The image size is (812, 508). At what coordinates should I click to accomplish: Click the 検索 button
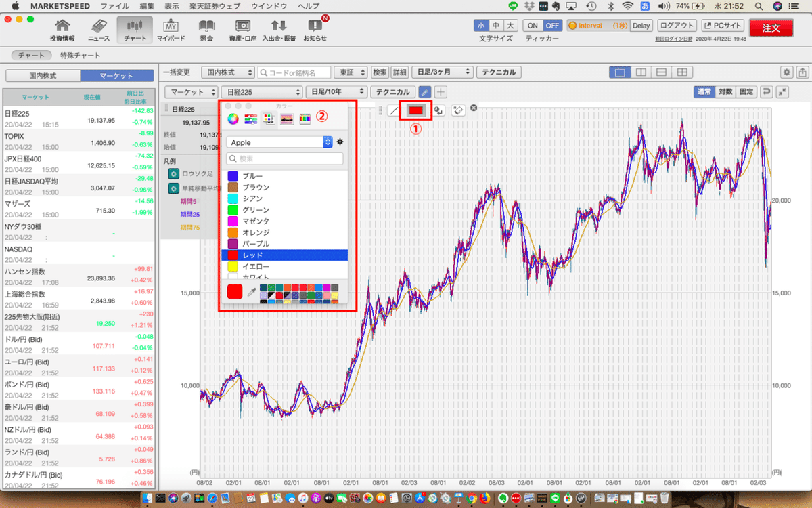coord(380,72)
